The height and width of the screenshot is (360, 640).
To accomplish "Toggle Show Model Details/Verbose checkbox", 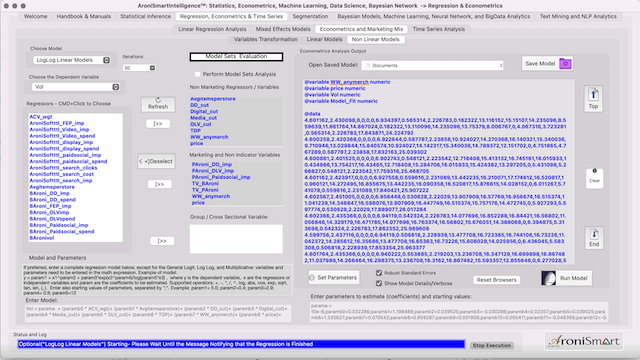I will click(379, 283).
